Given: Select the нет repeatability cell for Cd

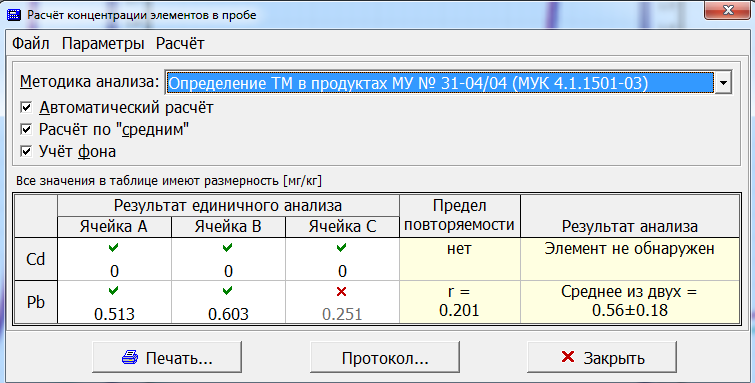Looking at the screenshot, I should click(x=460, y=259).
